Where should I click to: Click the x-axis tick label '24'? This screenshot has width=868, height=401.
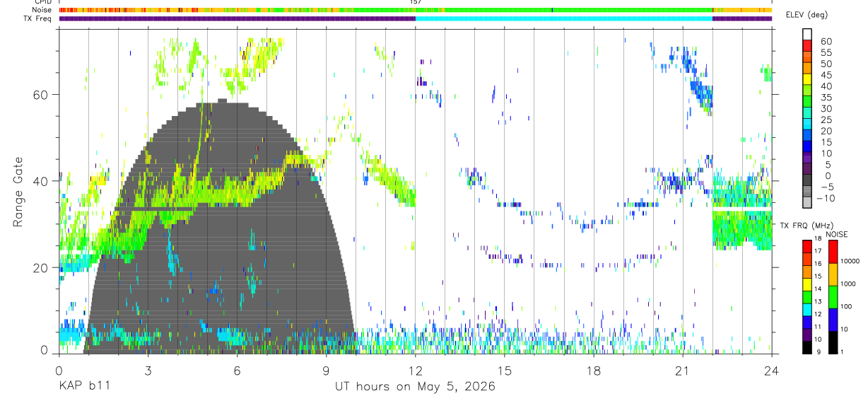coord(771,371)
